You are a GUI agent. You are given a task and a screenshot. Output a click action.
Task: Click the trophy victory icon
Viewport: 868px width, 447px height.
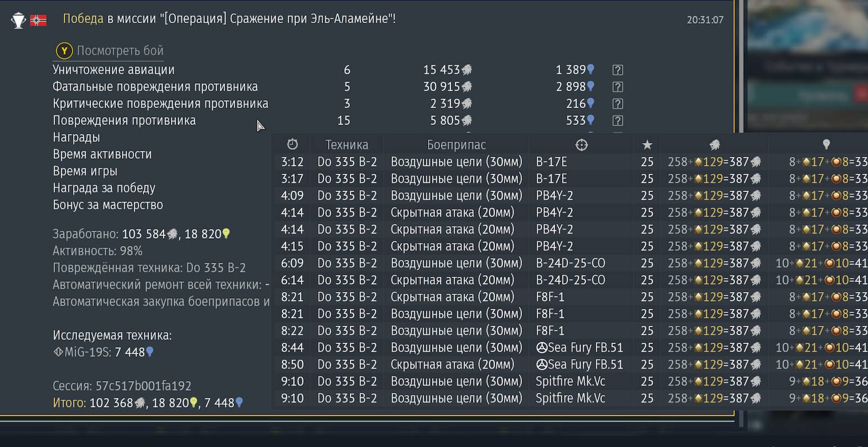click(19, 20)
